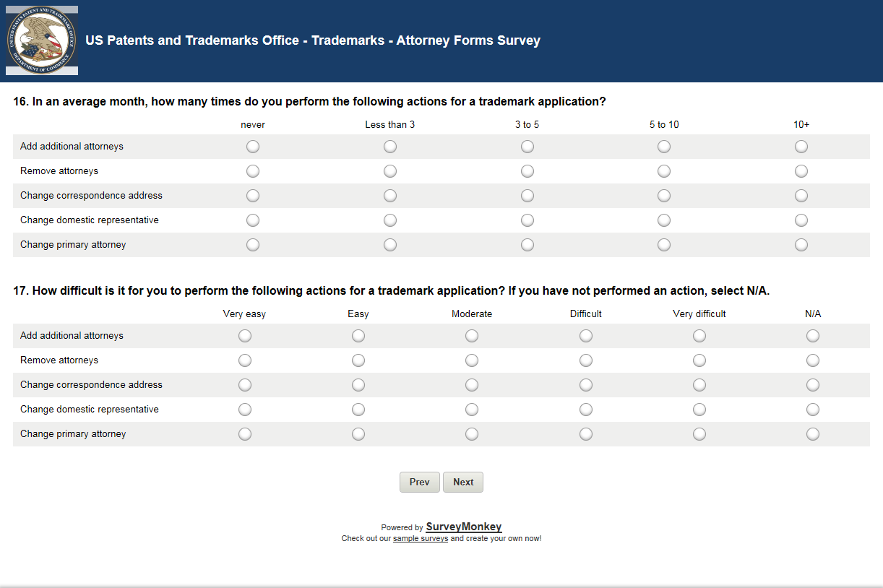Choose '3 to 5' for Change correspondence address frequency
This screenshot has height=588, width=883.
[x=527, y=196]
